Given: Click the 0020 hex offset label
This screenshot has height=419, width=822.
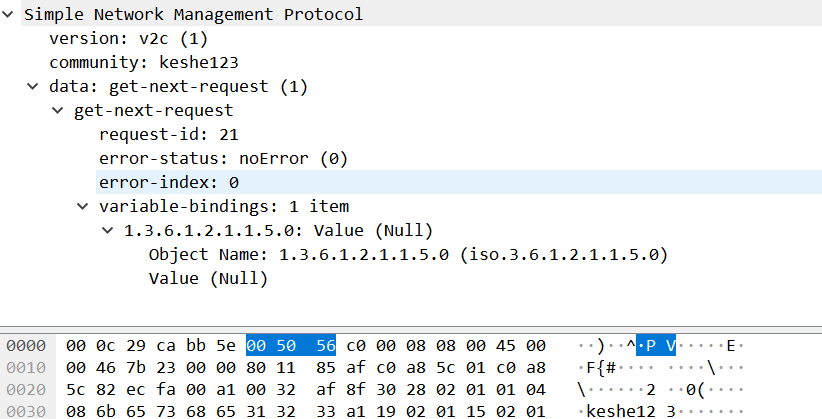Looking at the screenshot, I should [x=24, y=391].
